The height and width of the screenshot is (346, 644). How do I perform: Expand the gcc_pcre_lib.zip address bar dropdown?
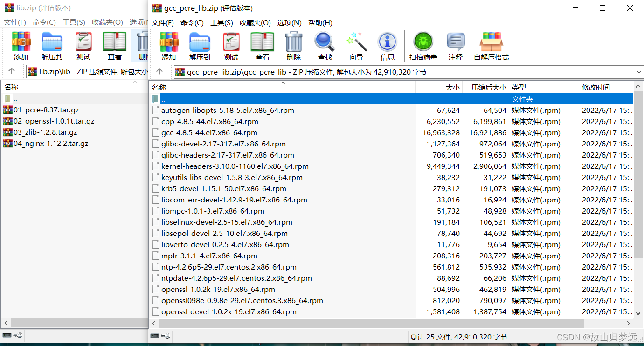point(639,72)
